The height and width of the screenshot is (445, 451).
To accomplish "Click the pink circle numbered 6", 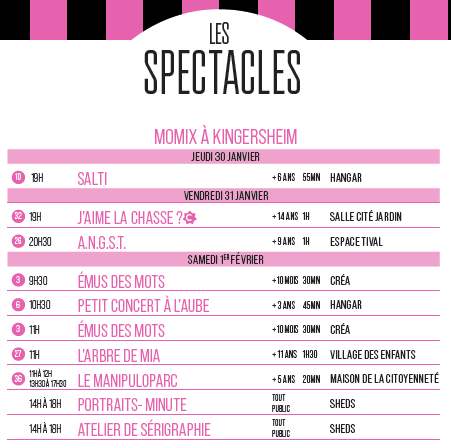I will click(18, 305).
